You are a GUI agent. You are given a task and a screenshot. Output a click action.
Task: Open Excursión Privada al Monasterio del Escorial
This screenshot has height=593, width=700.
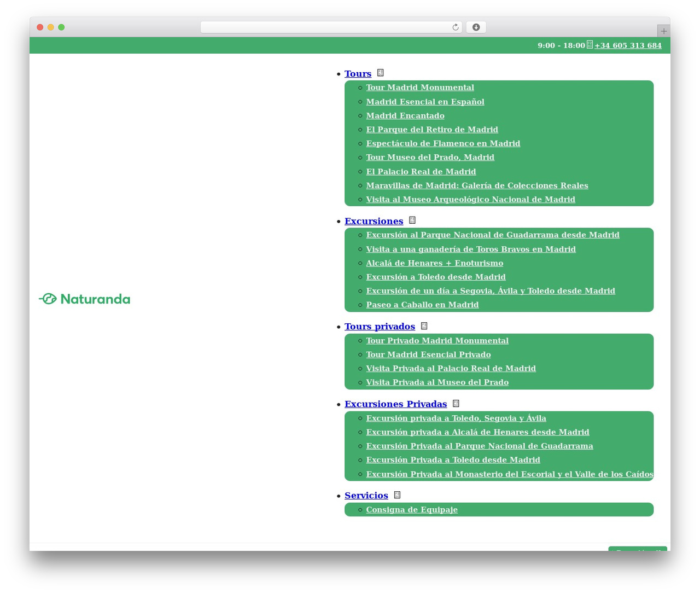coord(510,474)
